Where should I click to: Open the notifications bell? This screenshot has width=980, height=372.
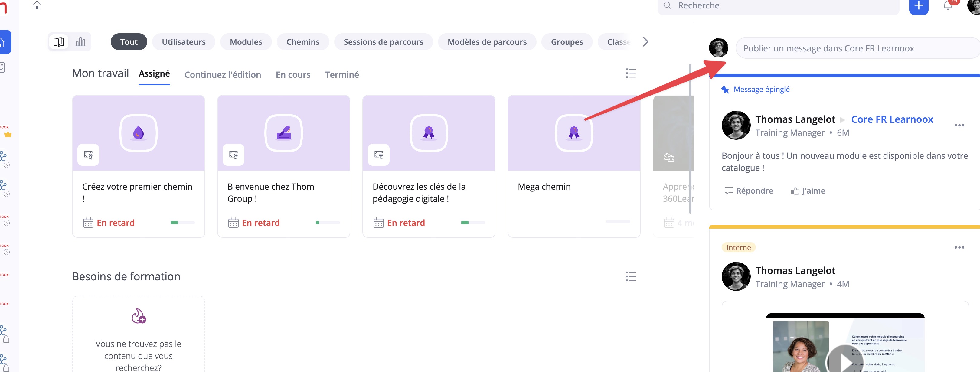pyautogui.click(x=948, y=5)
